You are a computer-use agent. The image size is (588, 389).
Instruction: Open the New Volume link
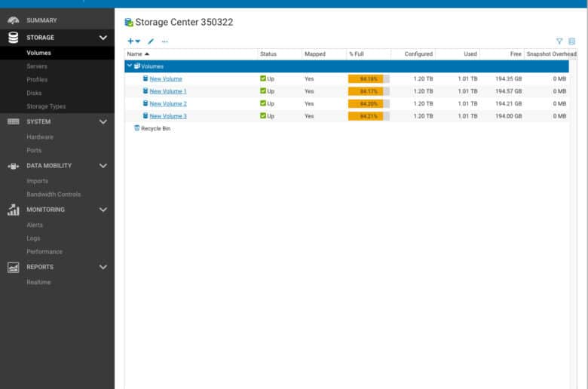[x=166, y=78]
